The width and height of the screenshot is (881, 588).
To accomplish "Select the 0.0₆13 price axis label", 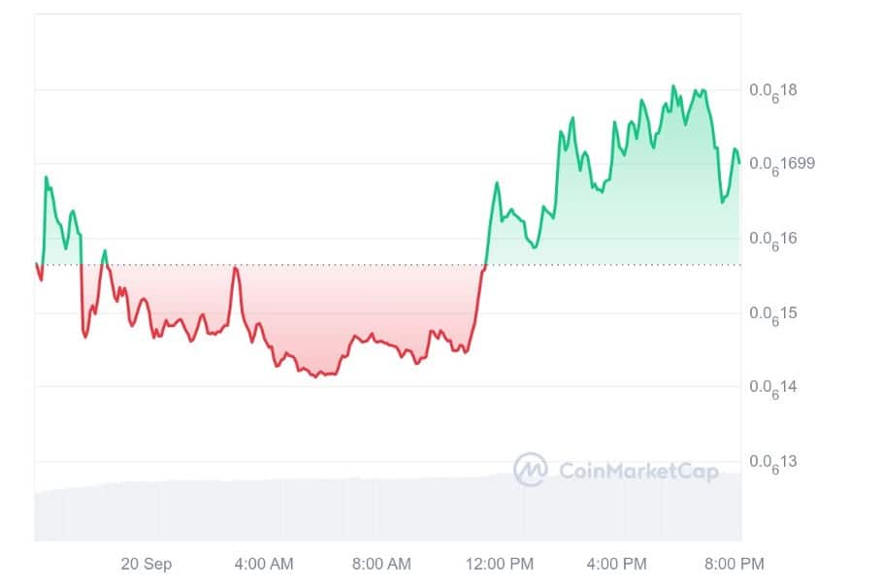I will tap(773, 462).
